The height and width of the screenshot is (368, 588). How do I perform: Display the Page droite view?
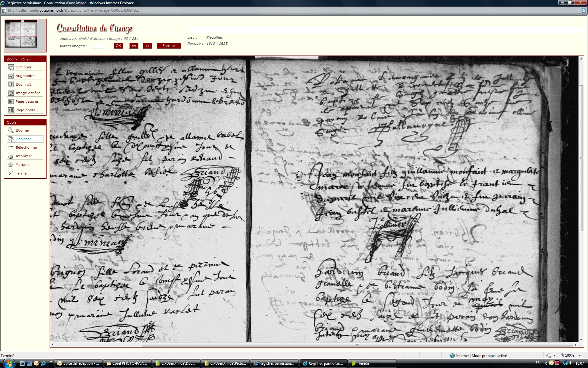11,110
